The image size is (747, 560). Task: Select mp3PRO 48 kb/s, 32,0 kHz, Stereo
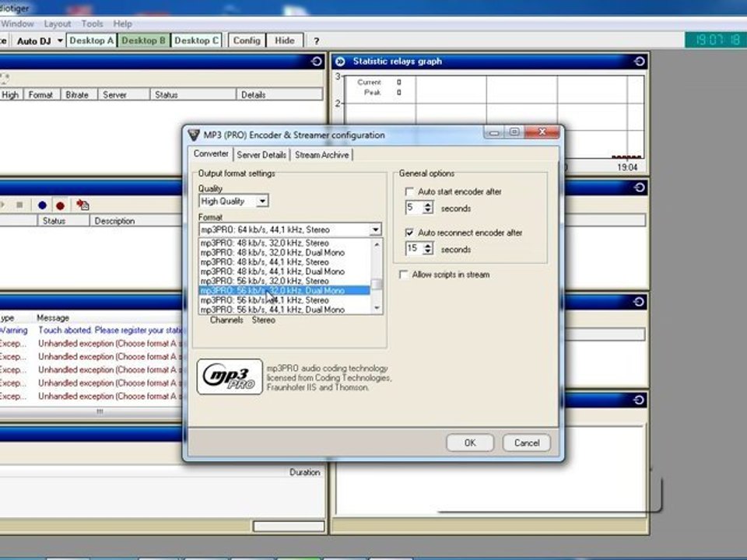[x=285, y=243]
